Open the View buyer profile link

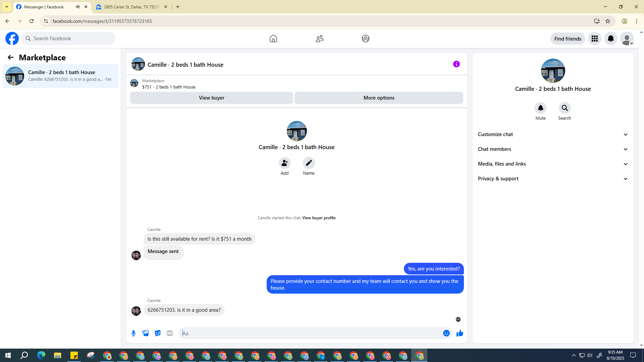(x=319, y=218)
